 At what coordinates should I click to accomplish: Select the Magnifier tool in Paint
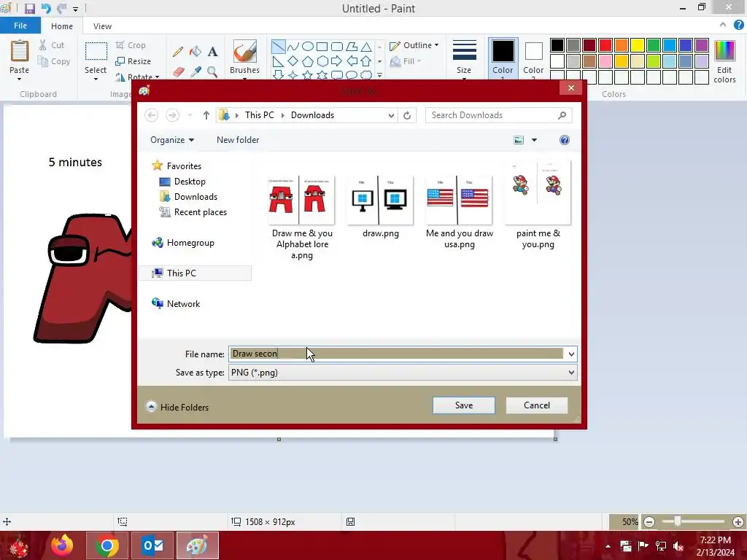(x=212, y=72)
